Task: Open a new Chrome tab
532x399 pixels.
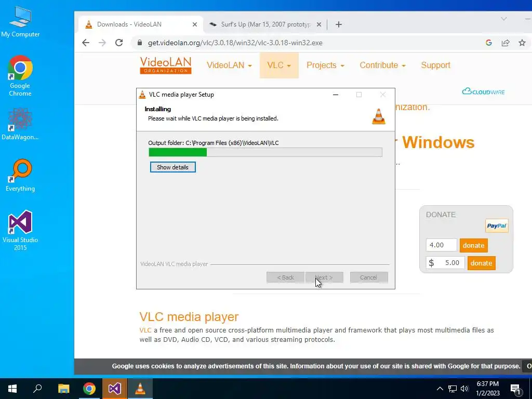Action: point(339,24)
